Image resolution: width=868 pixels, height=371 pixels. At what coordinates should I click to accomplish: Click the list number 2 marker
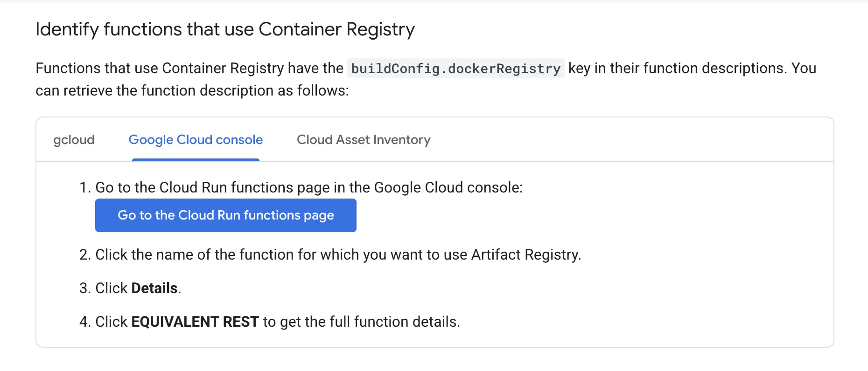(84, 254)
